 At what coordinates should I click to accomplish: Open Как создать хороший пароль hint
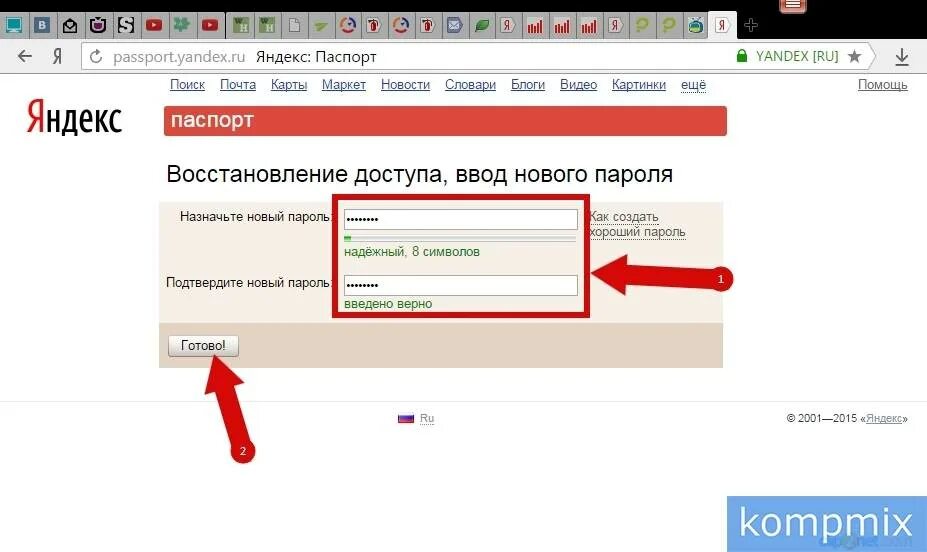pyautogui.click(x=637, y=224)
